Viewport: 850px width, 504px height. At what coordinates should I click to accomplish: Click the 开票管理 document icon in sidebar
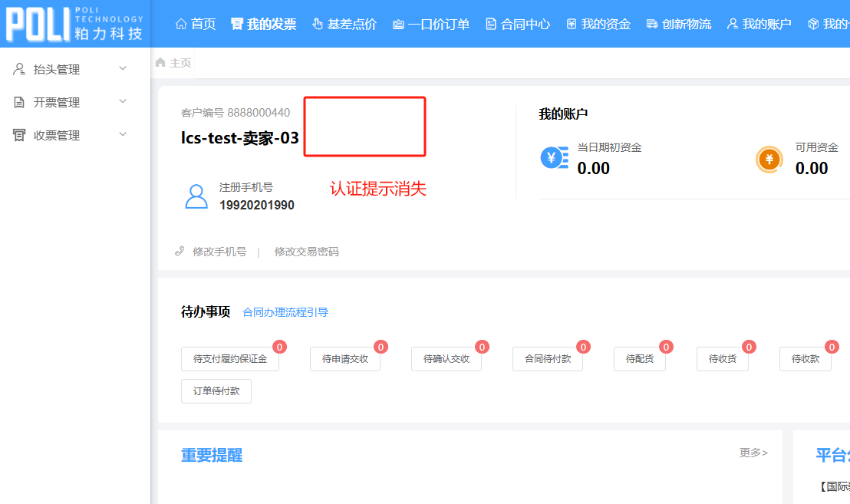tap(19, 102)
